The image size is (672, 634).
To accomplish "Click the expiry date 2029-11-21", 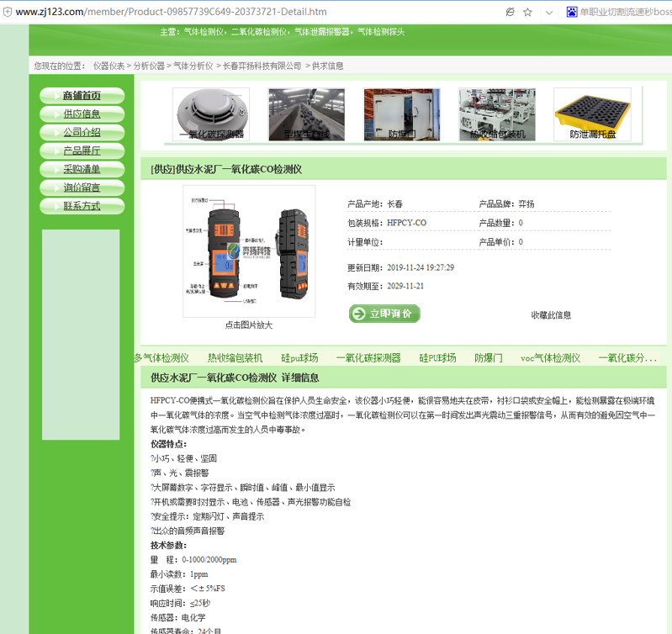I will (x=405, y=286).
